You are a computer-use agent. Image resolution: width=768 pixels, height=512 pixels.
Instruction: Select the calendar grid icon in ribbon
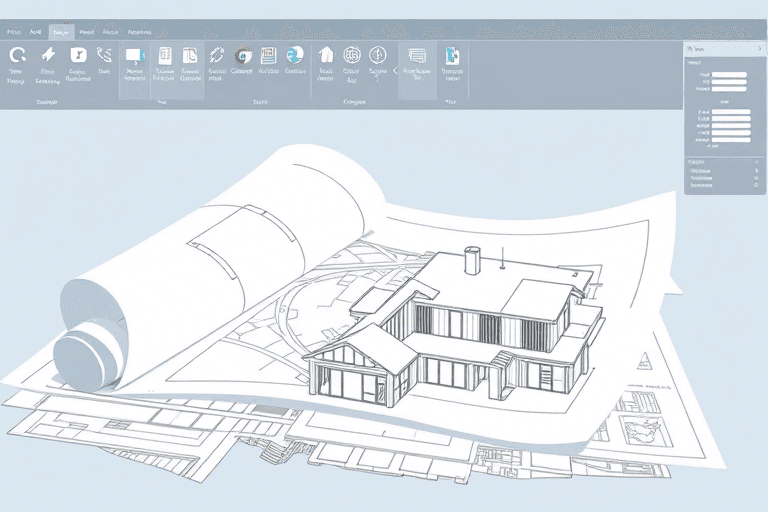(x=268, y=56)
